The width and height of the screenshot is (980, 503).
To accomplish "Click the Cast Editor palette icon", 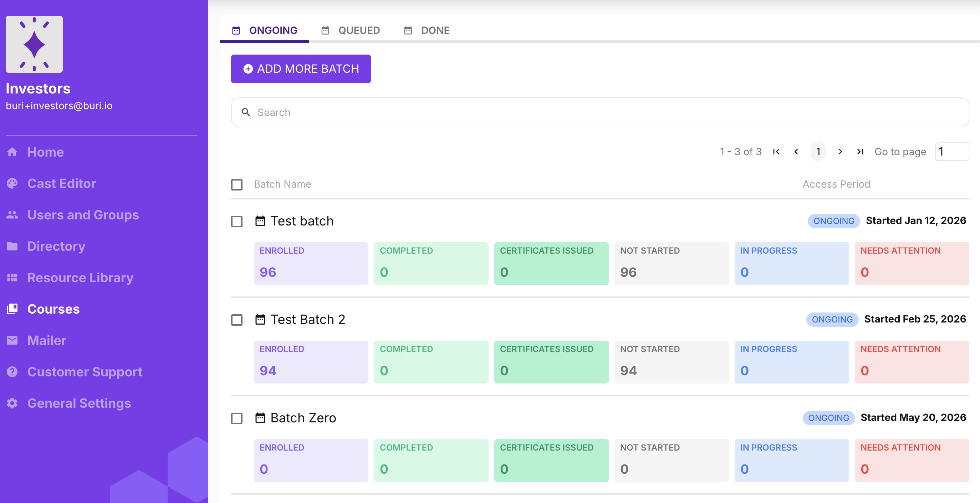I will click(12, 183).
